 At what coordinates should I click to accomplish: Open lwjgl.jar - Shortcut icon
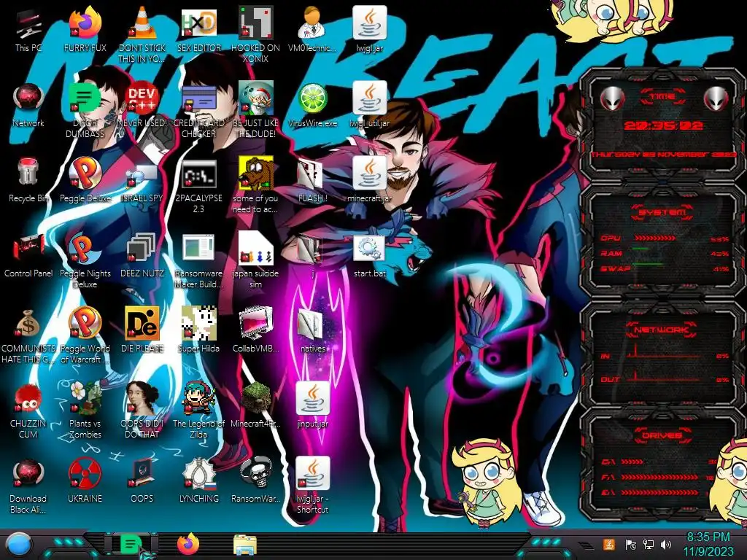point(312,485)
